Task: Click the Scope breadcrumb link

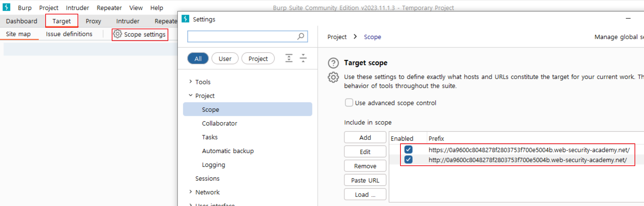Action: click(372, 37)
